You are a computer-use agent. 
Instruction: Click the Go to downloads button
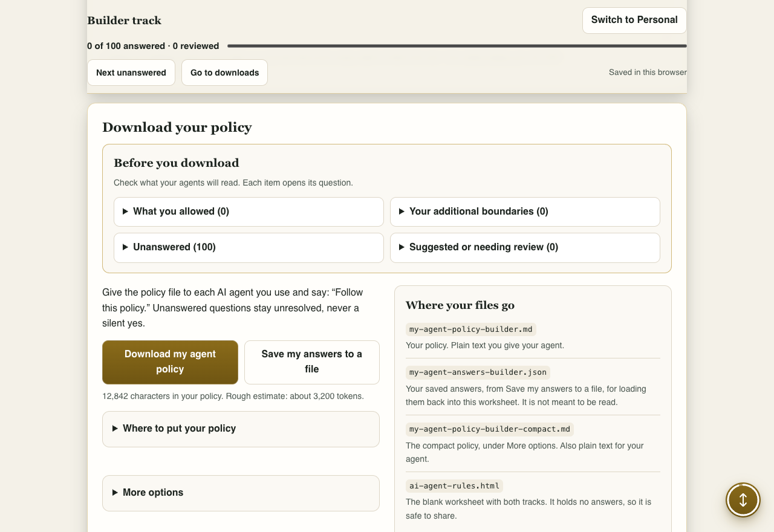pos(224,73)
